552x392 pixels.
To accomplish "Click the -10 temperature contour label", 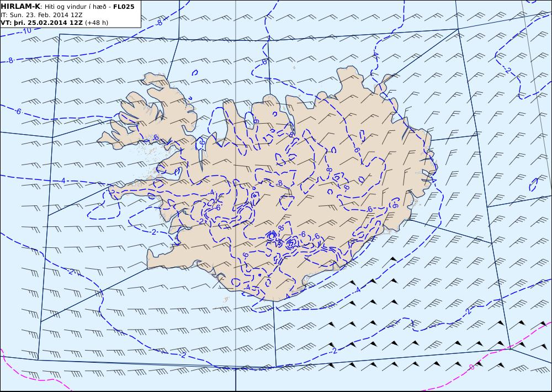I will [x=26, y=30].
